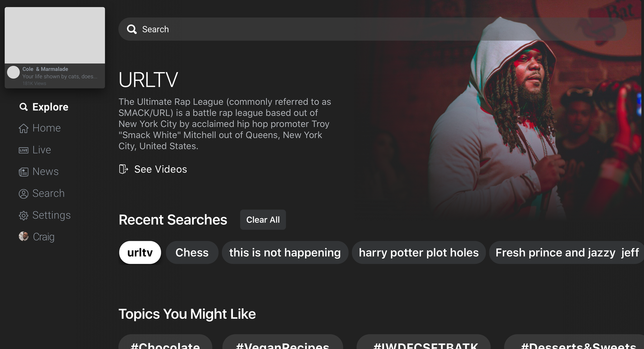
Task: Open the Live menu item
Action: click(41, 150)
